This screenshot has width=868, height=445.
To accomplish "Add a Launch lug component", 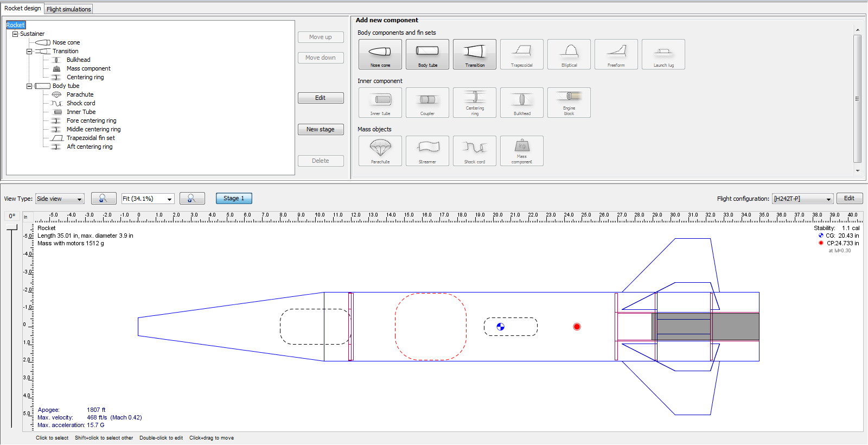I will tap(663, 54).
